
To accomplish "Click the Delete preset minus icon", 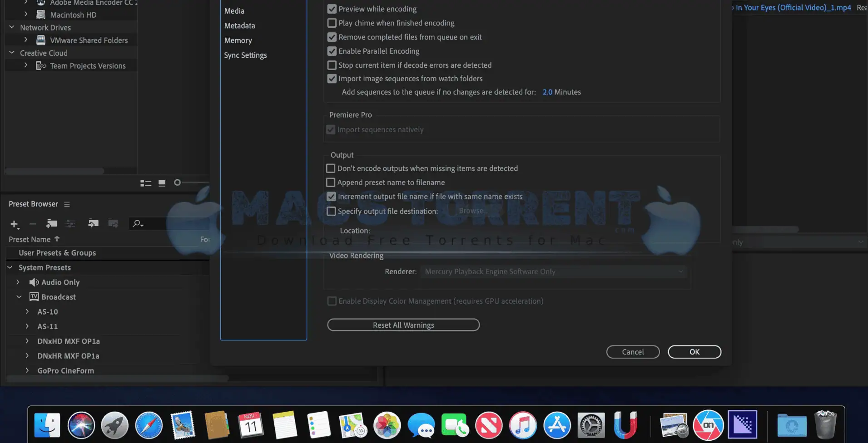I will (x=33, y=224).
